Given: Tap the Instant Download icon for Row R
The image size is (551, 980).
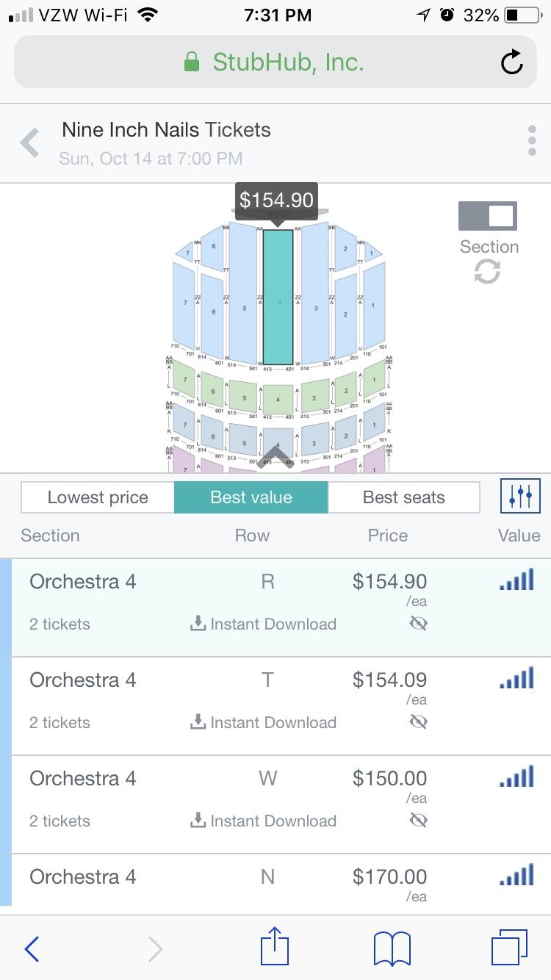Looking at the screenshot, I should click(x=198, y=624).
